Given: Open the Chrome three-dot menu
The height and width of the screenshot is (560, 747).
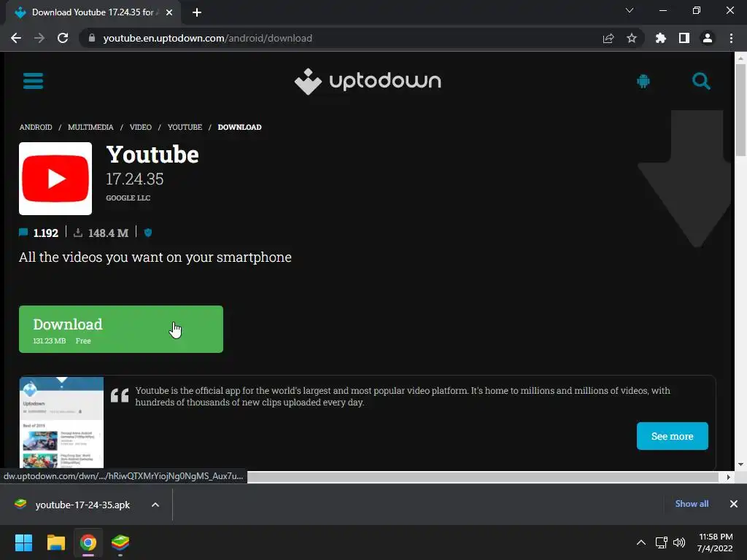Looking at the screenshot, I should click(731, 38).
